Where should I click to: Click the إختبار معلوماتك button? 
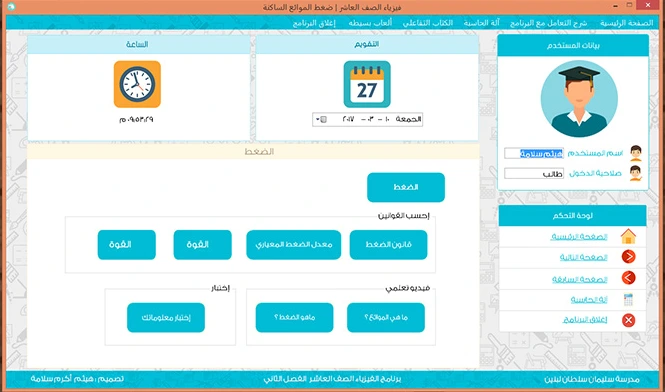(x=166, y=317)
